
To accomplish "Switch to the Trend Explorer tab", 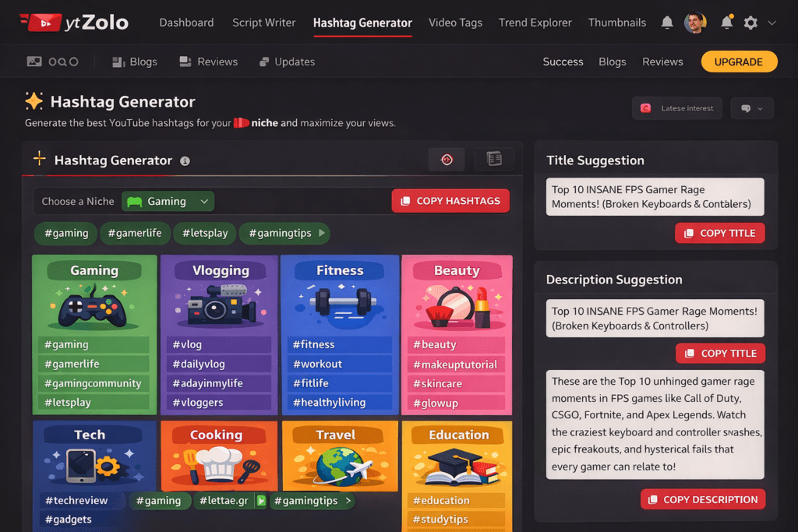I will 535,23.
